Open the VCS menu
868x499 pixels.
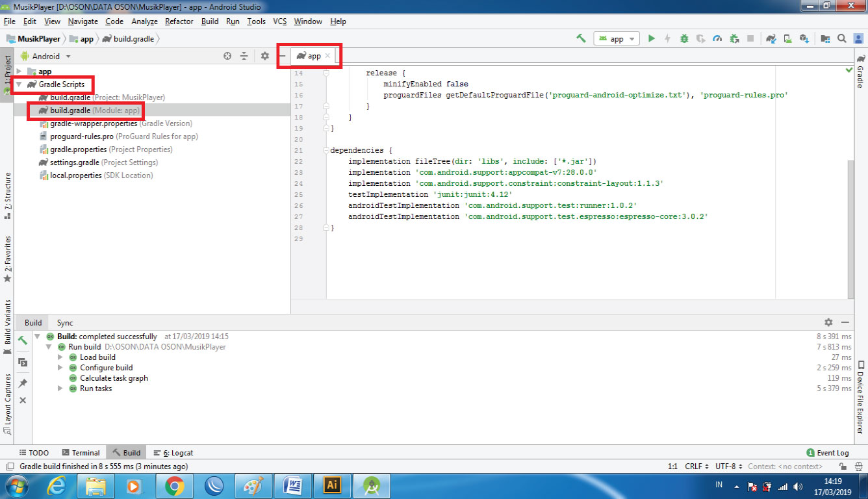click(279, 21)
